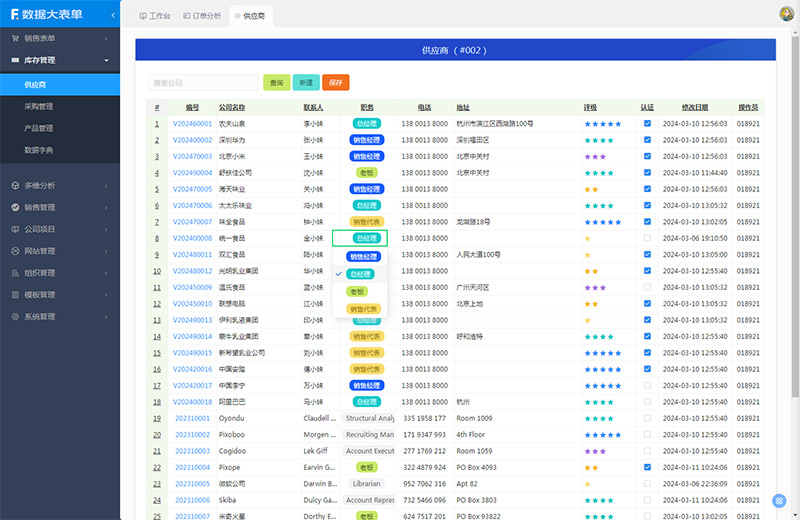Expand 系统管理 using its chevron arrow
The height and width of the screenshot is (520, 800).
click(106, 317)
